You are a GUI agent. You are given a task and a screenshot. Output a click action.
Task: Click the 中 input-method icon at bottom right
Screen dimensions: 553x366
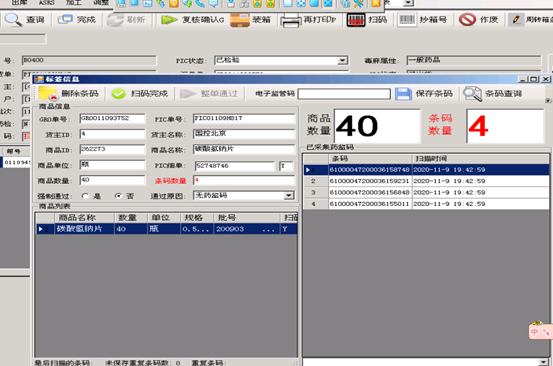534,332
